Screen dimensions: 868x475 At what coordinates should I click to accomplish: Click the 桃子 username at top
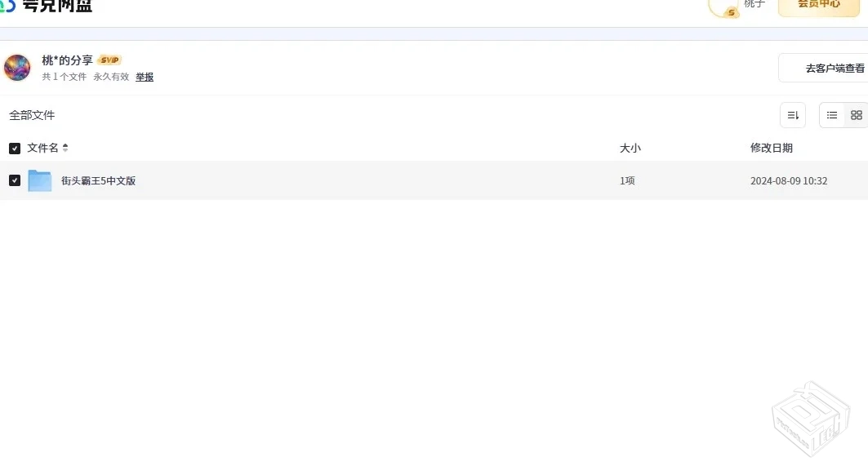point(754,4)
